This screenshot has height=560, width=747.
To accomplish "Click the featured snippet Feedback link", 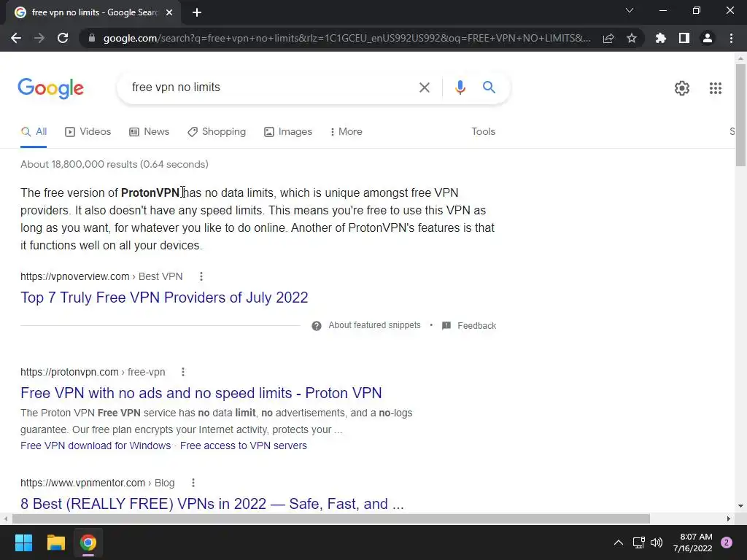I will point(476,326).
